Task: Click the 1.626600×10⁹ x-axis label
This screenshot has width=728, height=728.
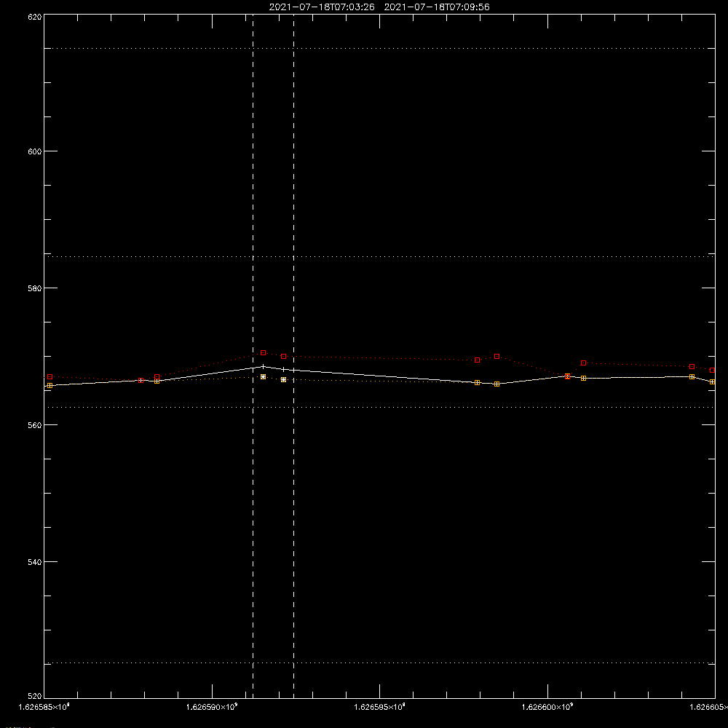Action: (548, 707)
